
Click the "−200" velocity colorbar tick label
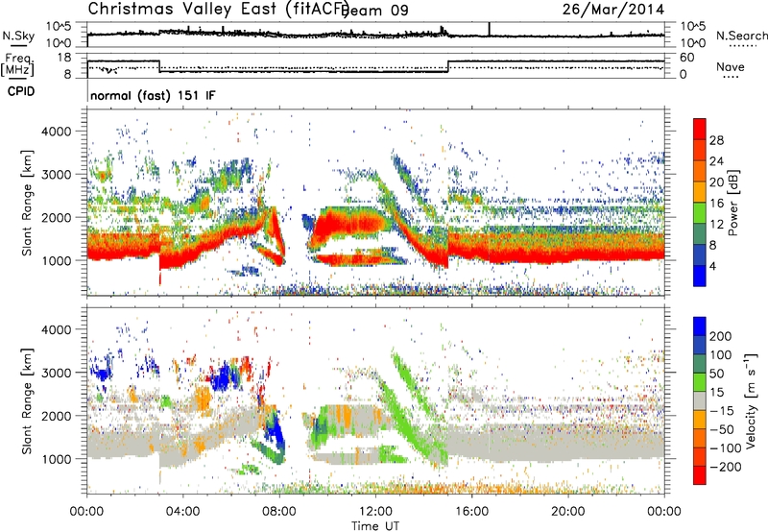726,467
